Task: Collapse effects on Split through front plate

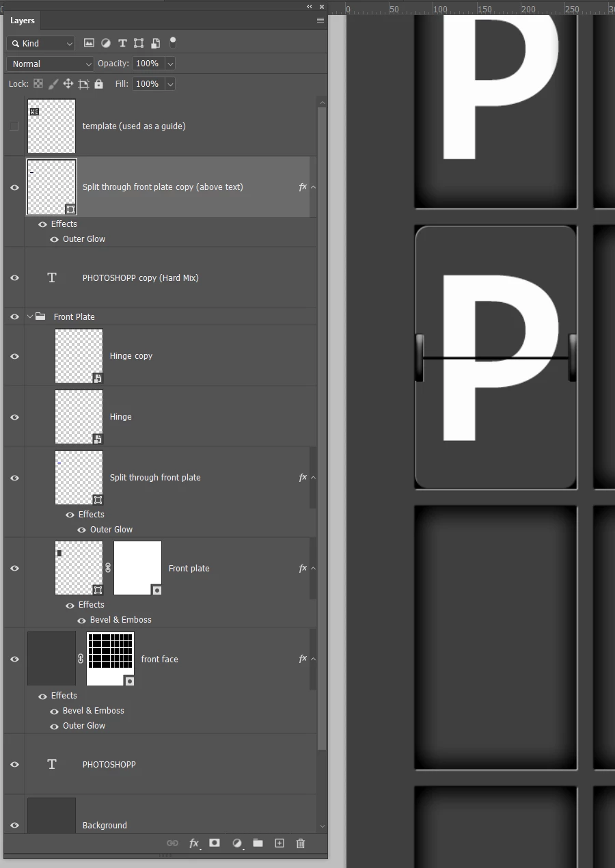Action: coord(313,478)
